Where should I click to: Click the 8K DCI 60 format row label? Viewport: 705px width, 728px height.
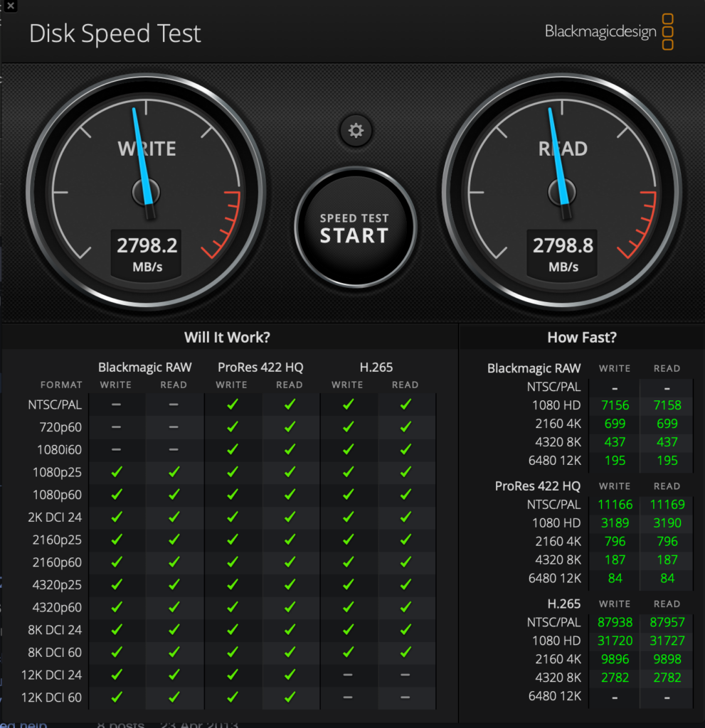[x=55, y=653]
